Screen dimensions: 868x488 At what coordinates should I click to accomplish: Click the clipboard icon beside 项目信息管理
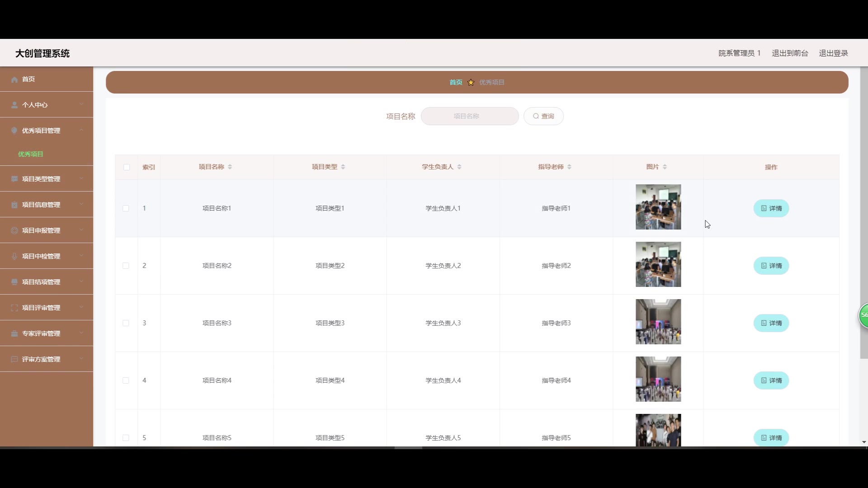[14, 205]
